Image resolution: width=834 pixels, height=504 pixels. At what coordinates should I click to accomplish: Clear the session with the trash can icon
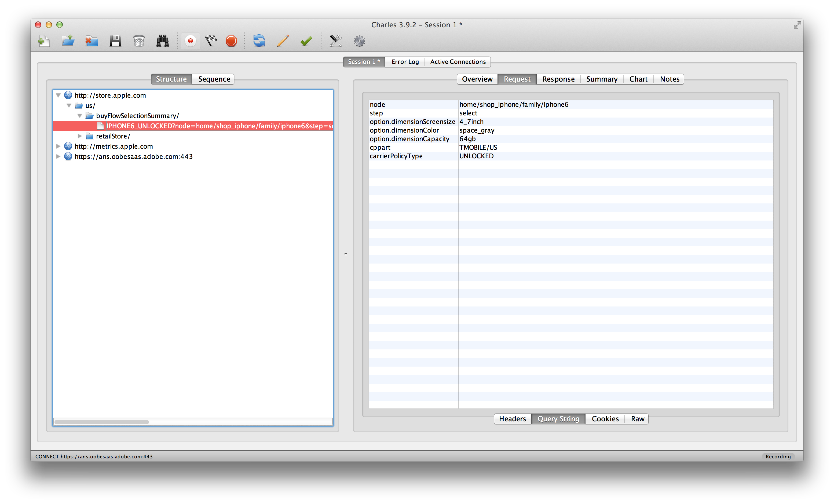(x=139, y=41)
